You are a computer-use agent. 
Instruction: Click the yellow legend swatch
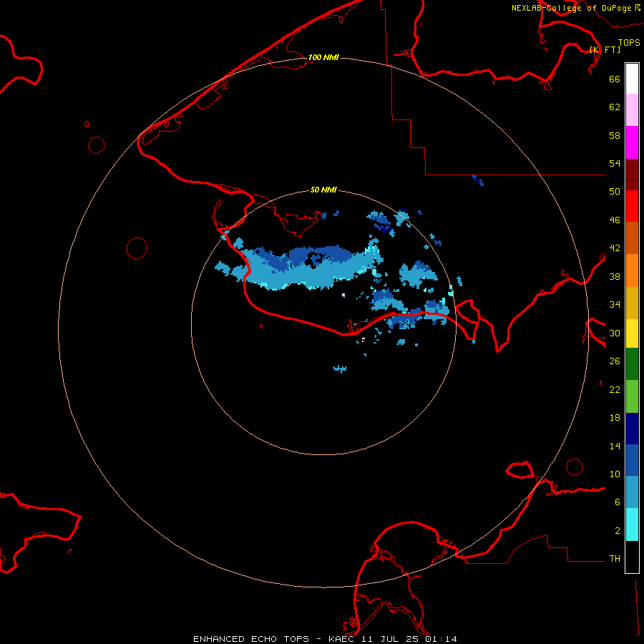coord(632,333)
